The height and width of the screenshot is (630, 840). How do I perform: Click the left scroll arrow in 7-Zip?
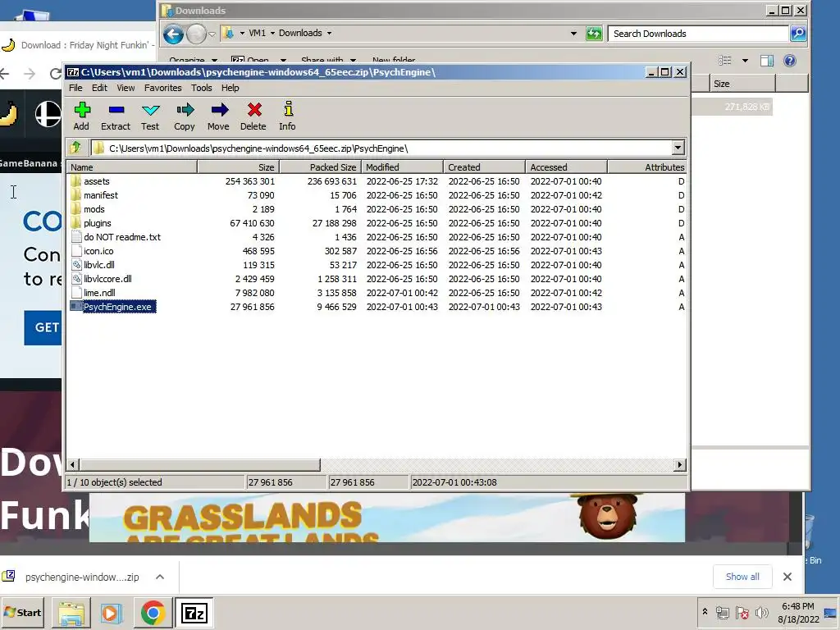click(73, 464)
